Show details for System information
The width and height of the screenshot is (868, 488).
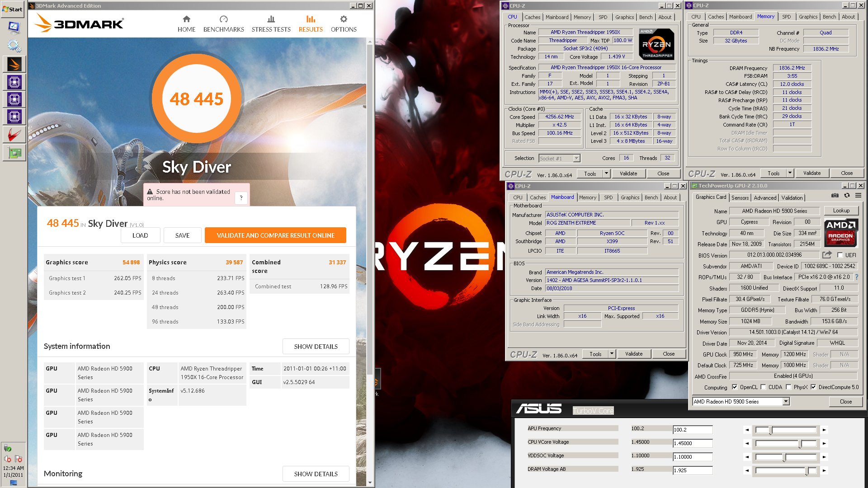click(316, 346)
